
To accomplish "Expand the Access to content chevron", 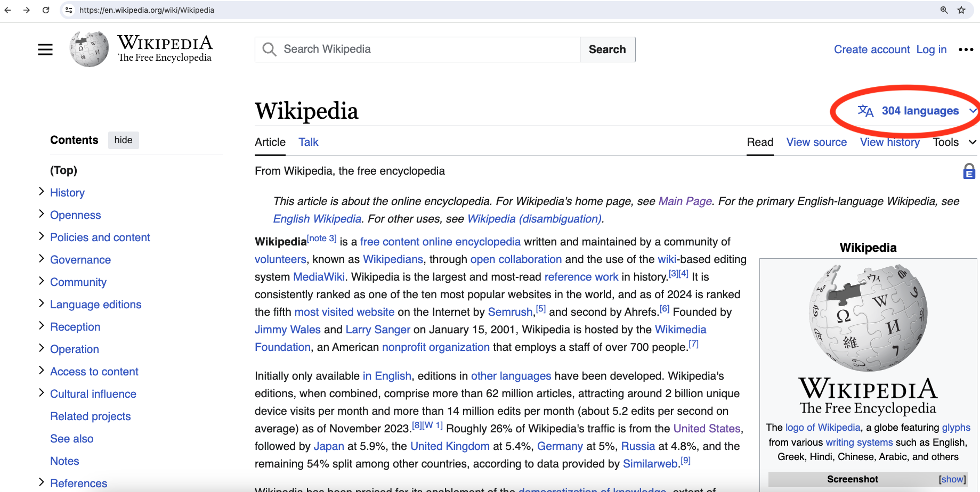I will pos(42,371).
